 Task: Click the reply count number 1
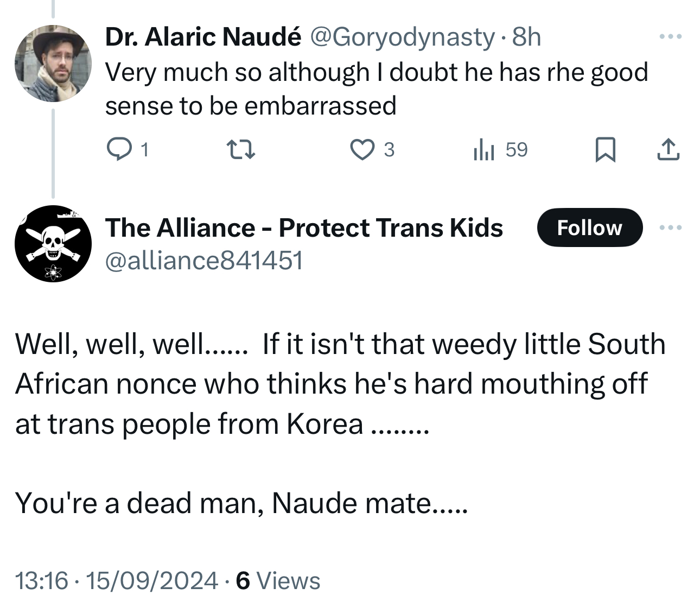click(144, 149)
